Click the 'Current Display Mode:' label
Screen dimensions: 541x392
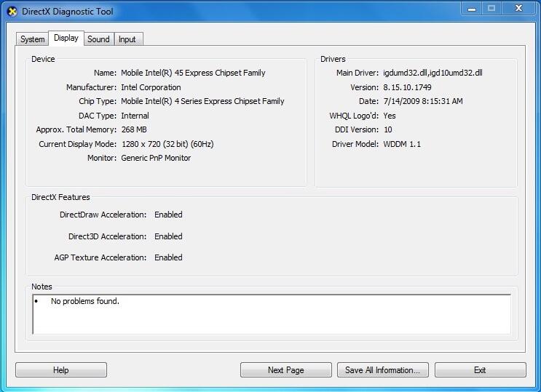[78, 144]
